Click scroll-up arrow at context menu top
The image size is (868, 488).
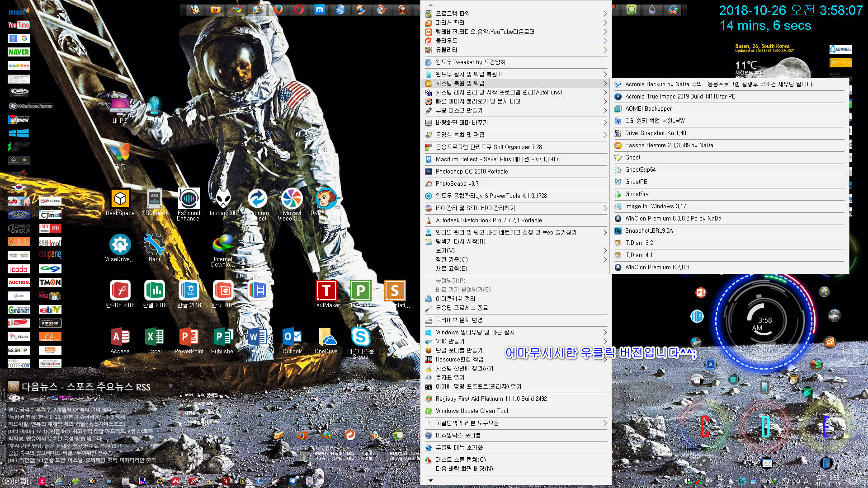tap(430, 5)
